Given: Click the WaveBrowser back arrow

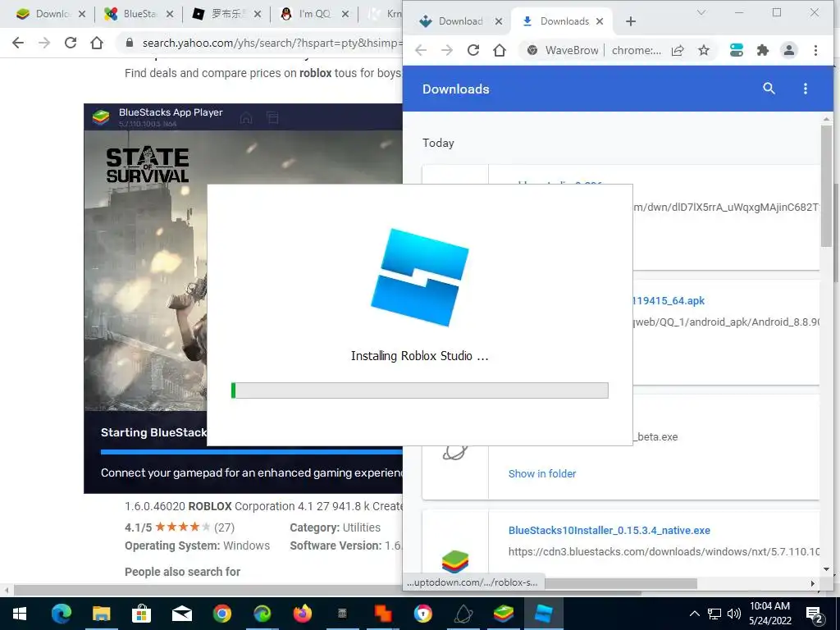Looking at the screenshot, I should (421, 50).
